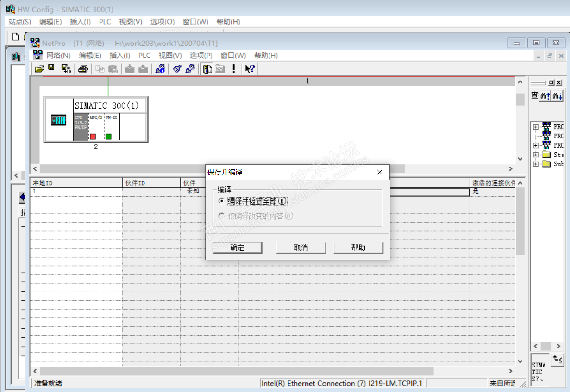
Task: Click the Open project icon in NetPro toolbar
Action: coord(39,69)
